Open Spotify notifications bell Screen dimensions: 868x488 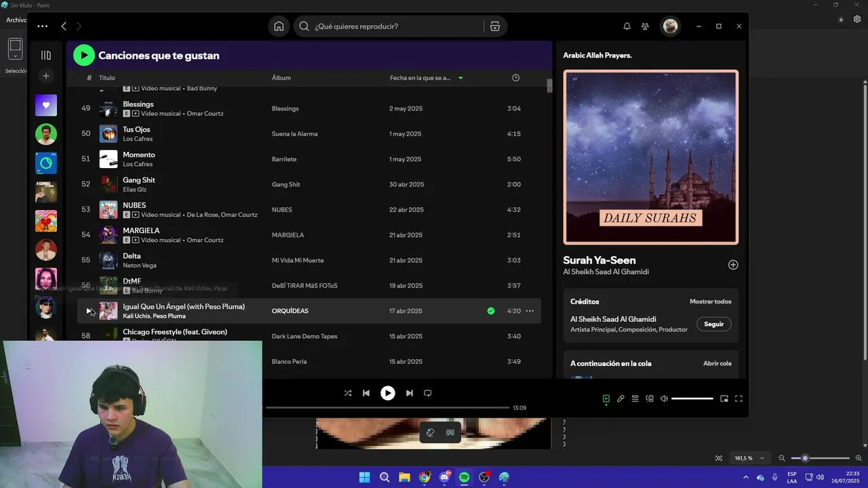pyautogui.click(x=627, y=26)
